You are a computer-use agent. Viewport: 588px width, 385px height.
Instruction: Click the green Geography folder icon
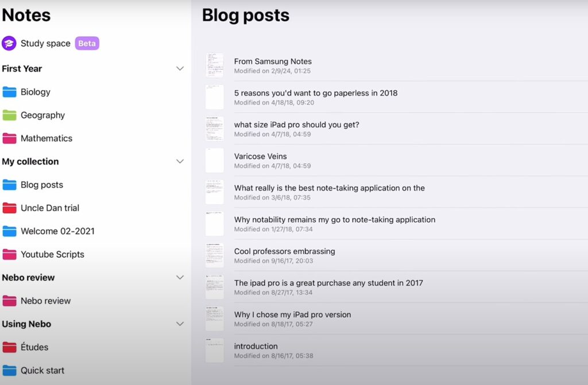click(x=10, y=115)
